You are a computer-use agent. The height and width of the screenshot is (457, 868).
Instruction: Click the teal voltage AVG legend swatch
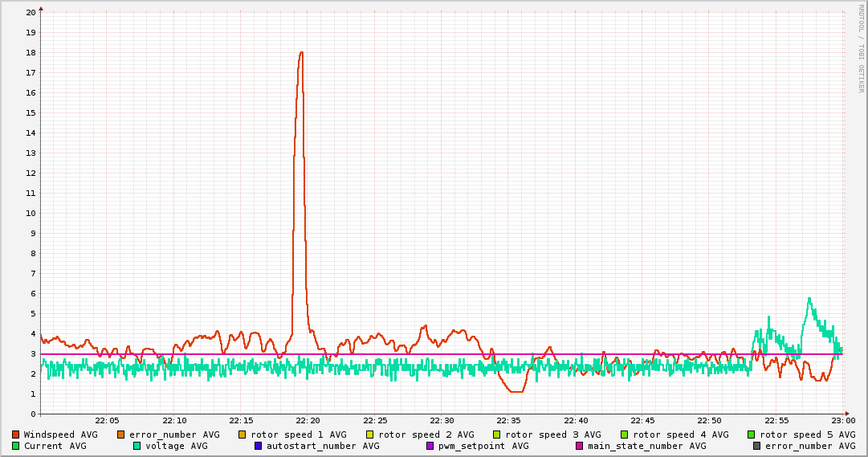point(137,446)
